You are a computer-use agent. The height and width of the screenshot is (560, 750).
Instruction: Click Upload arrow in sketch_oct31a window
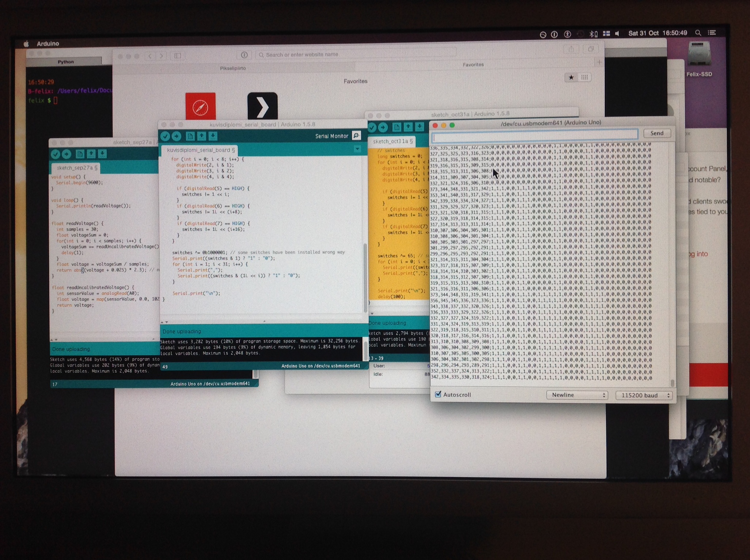[x=383, y=127]
